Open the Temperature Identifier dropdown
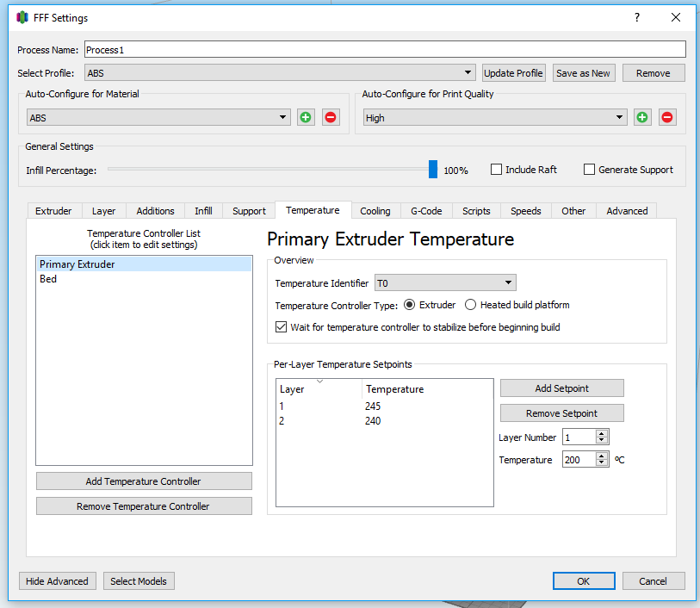Screen dimensions: 700x608 pos(445,283)
